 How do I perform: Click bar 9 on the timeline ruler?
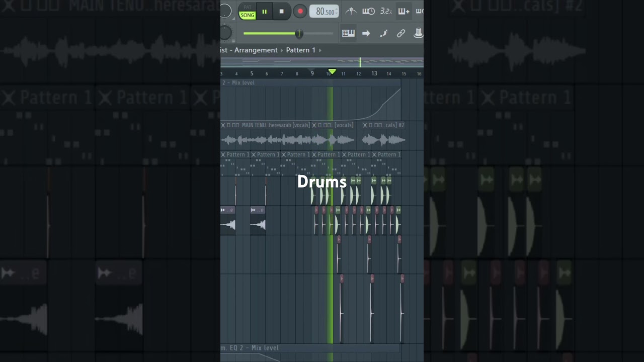[312, 73]
